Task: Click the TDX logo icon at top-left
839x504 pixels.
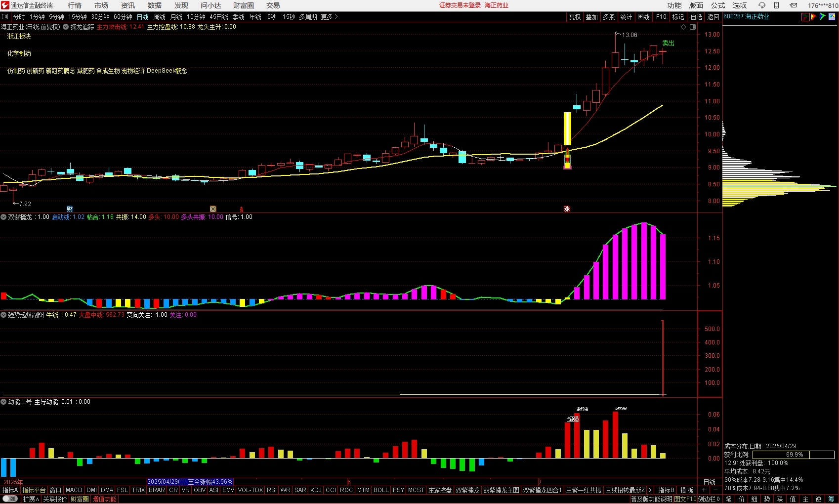Action: click(x=5, y=5)
